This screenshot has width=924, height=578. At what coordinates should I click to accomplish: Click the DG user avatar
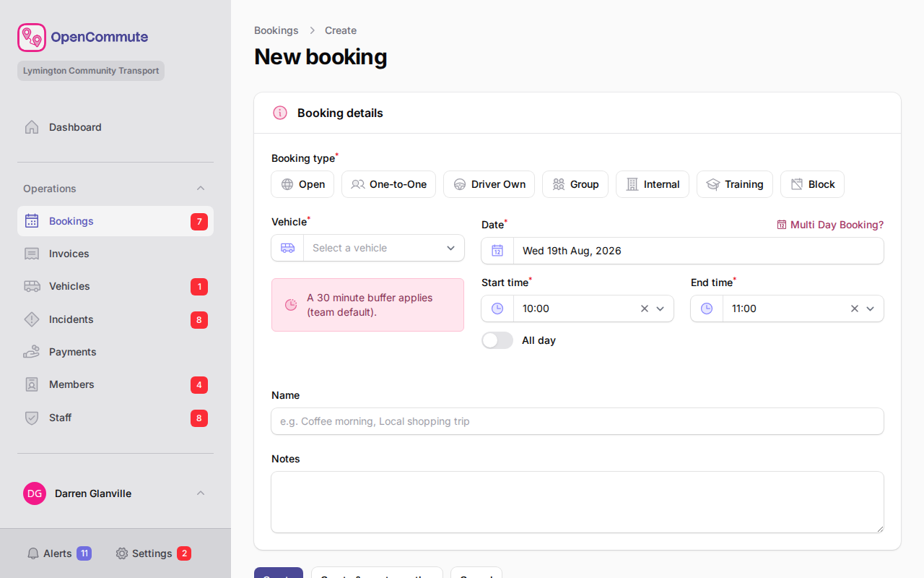click(35, 493)
